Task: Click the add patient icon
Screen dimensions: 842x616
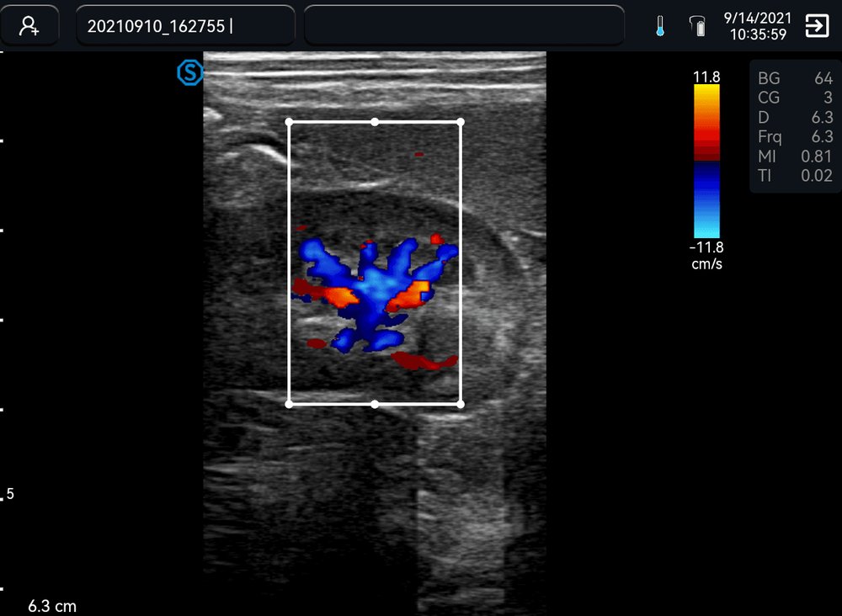Action: point(29,26)
